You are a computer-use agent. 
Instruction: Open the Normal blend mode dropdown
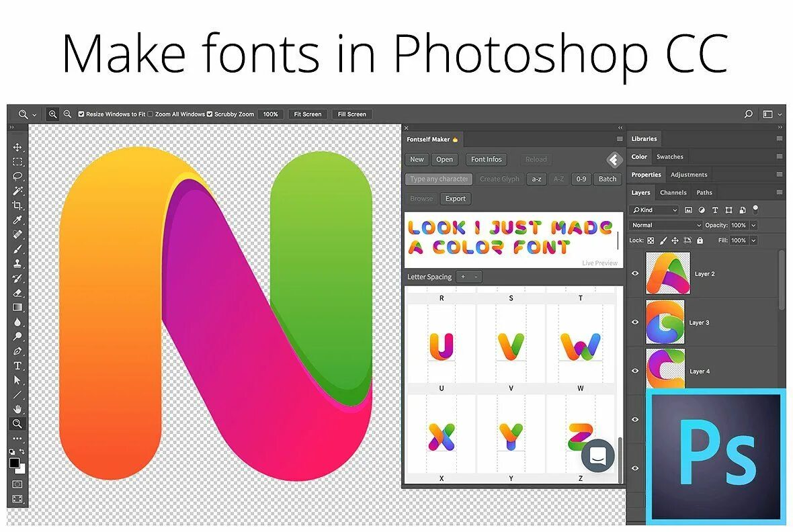coord(667,225)
